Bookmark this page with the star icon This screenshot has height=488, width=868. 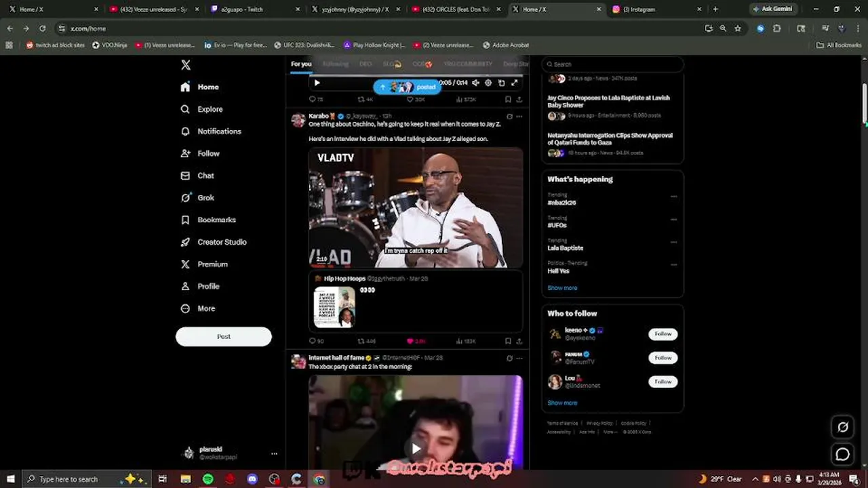[x=738, y=28]
